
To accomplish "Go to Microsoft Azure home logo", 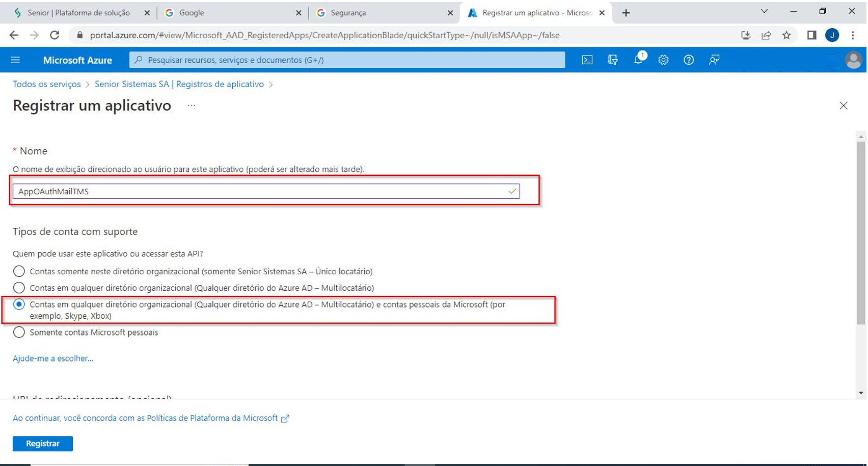I will pos(77,60).
